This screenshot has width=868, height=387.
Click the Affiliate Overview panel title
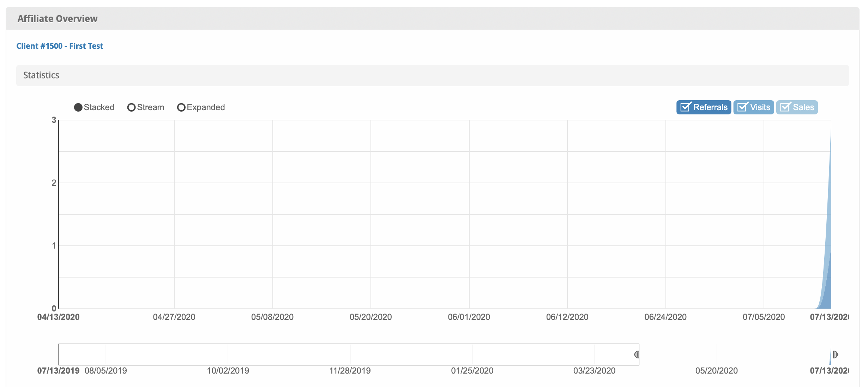58,19
